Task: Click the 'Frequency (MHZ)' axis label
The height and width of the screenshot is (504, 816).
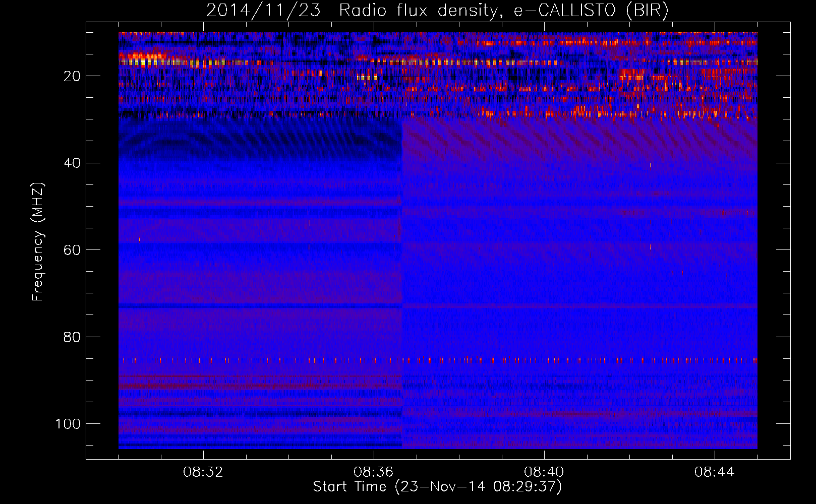Action: [x=38, y=242]
